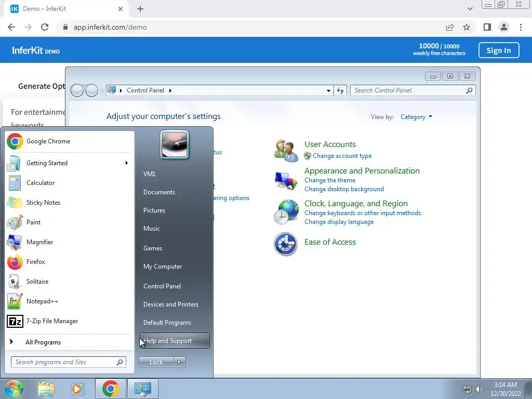Click the User Accounts icon in Control Panel
This screenshot has width=532, height=399.
(x=286, y=151)
